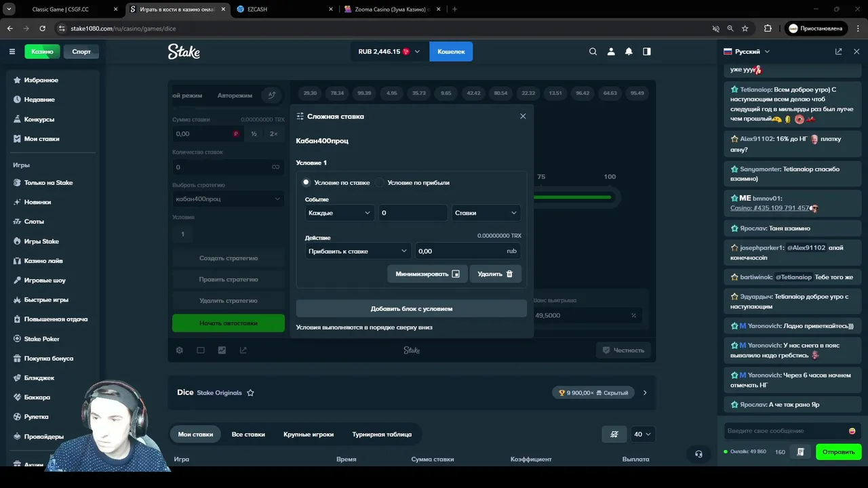Open Недавние in sidebar
The height and width of the screenshot is (488, 868).
point(39,100)
